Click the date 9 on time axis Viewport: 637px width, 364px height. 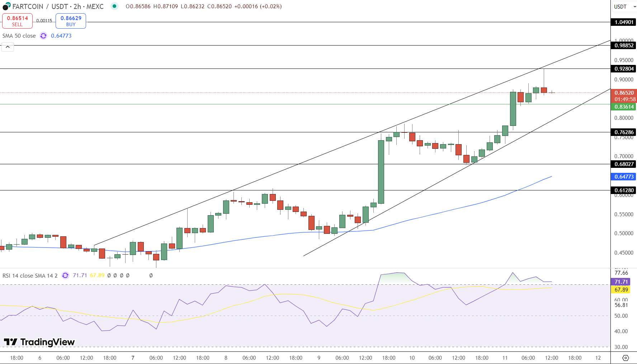click(x=319, y=358)
